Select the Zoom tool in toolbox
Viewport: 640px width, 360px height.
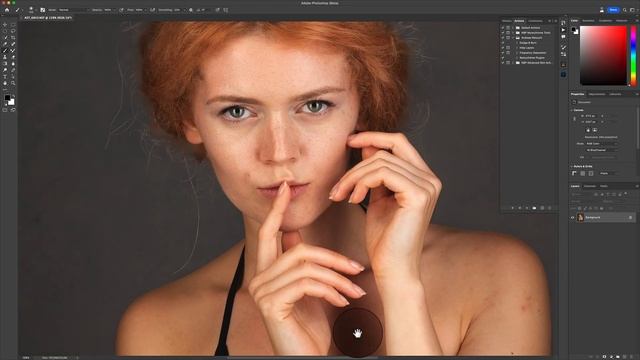(13, 83)
